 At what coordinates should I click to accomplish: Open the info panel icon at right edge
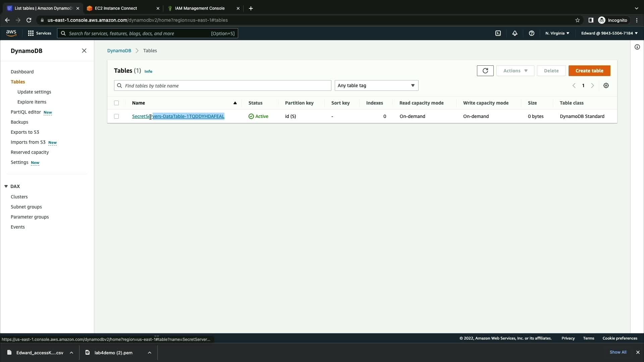point(637,47)
